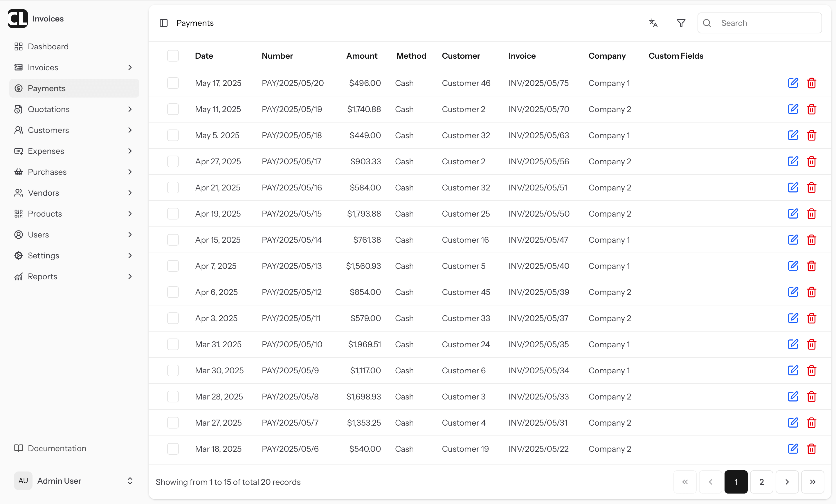The image size is (836, 504).
Task: Select the Apr 19, 2025 row checkbox
Action: [x=173, y=213]
